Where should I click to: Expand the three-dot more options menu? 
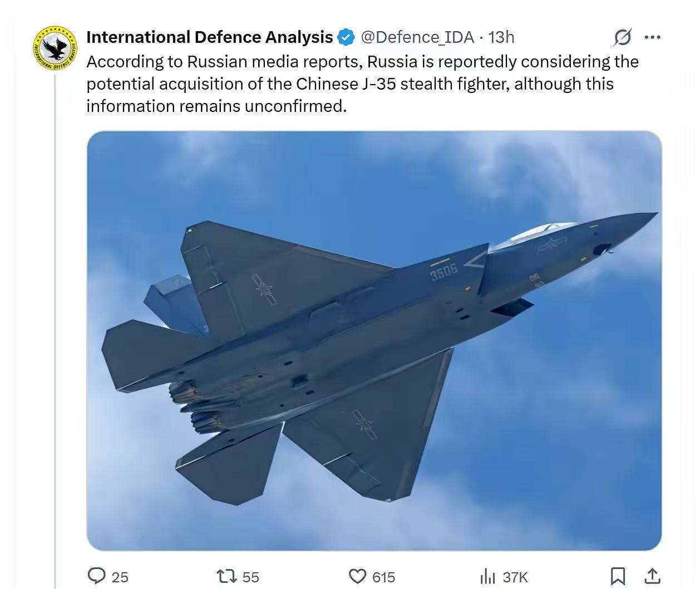pyautogui.click(x=652, y=37)
